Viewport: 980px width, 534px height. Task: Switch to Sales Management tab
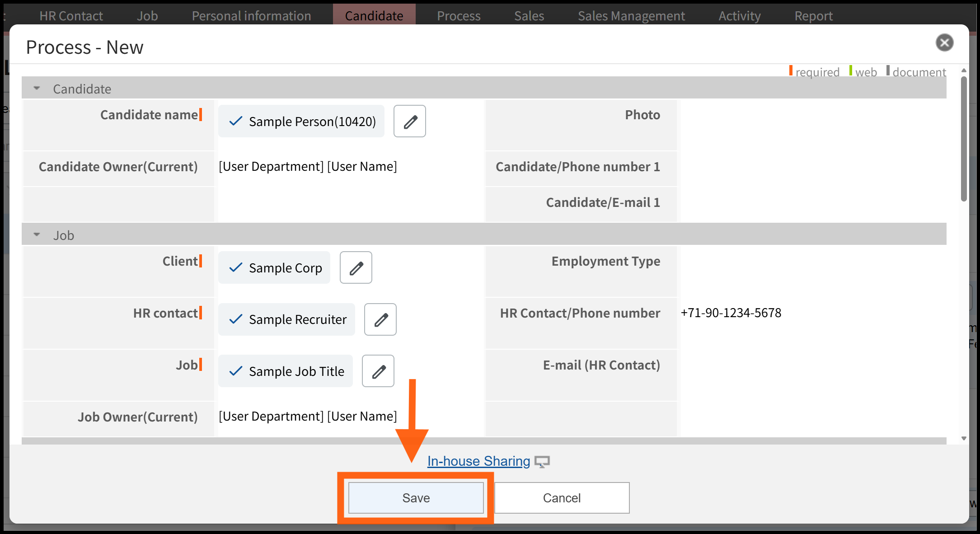pyautogui.click(x=631, y=16)
